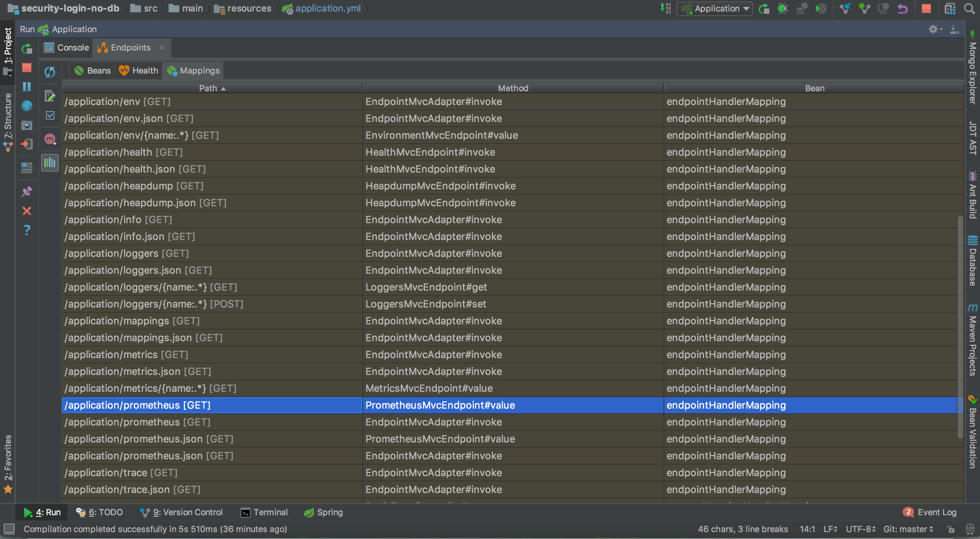Hide the Run panel with the download-arrow icon
This screenshot has width=980, height=539.
[x=954, y=29]
